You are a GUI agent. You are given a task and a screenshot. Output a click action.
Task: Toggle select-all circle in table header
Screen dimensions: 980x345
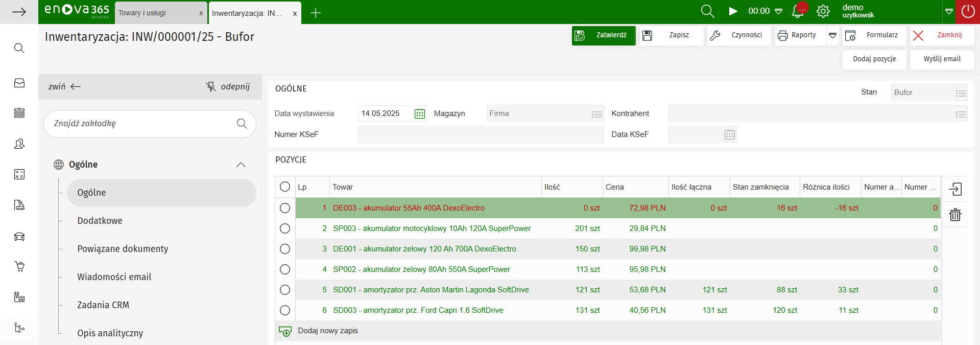285,187
